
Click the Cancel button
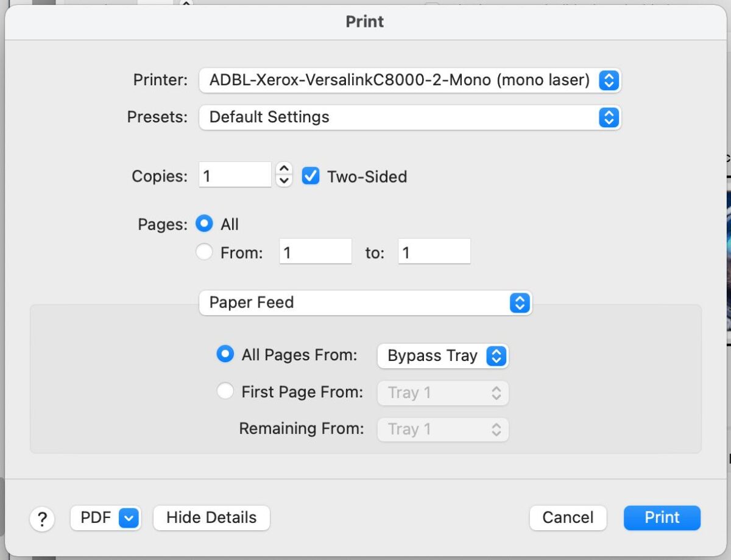568,518
